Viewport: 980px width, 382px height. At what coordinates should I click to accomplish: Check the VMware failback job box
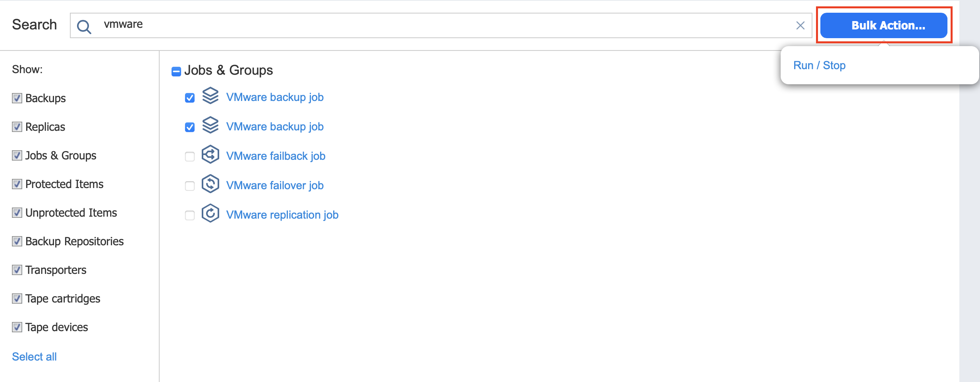tap(190, 157)
